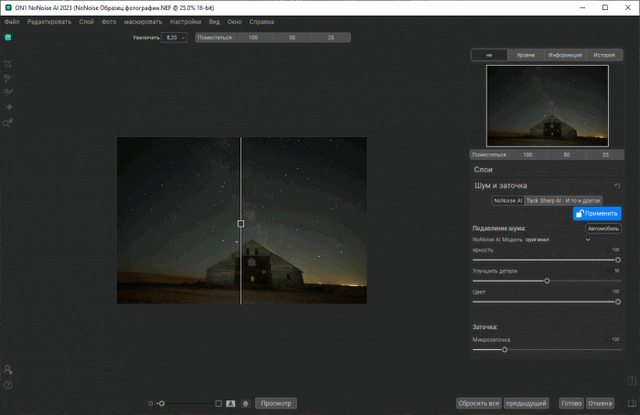Click the blue Применить button
The image size is (640, 415).
(597, 213)
